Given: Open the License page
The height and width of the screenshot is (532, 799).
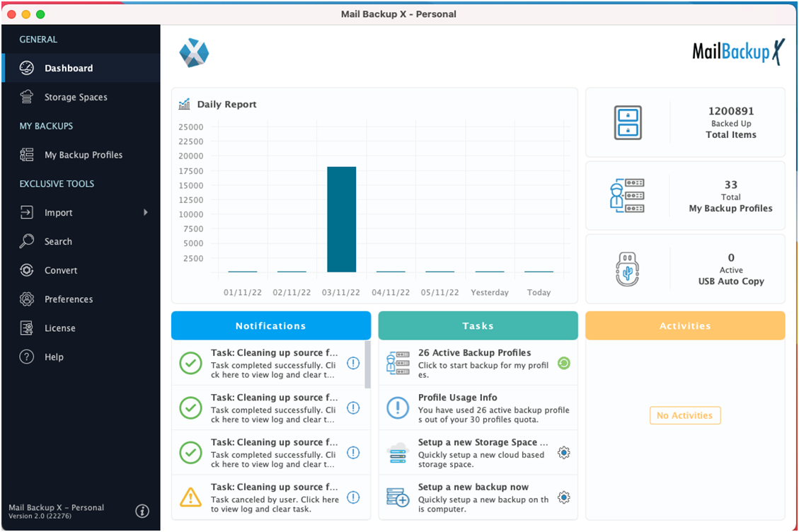Looking at the screenshot, I should 81,328.
